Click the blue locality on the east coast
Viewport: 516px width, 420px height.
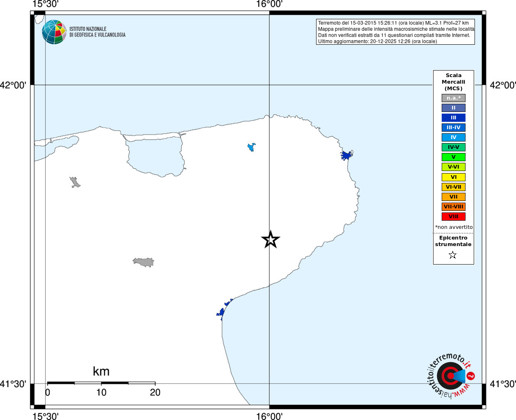point(346,155)
